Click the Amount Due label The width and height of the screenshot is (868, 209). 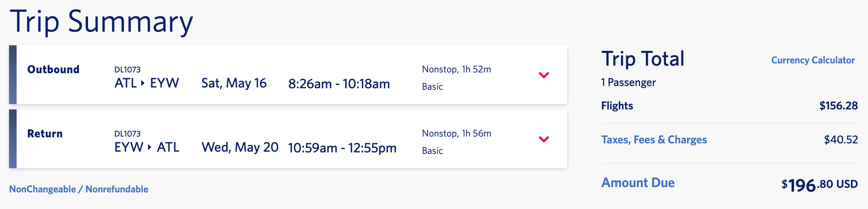pos(638,183)
